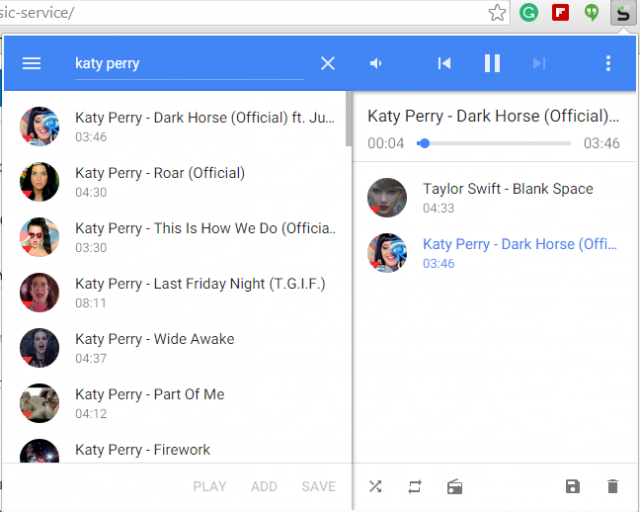
Task: Pause the currently playing song
Action: tap(492, 63)
